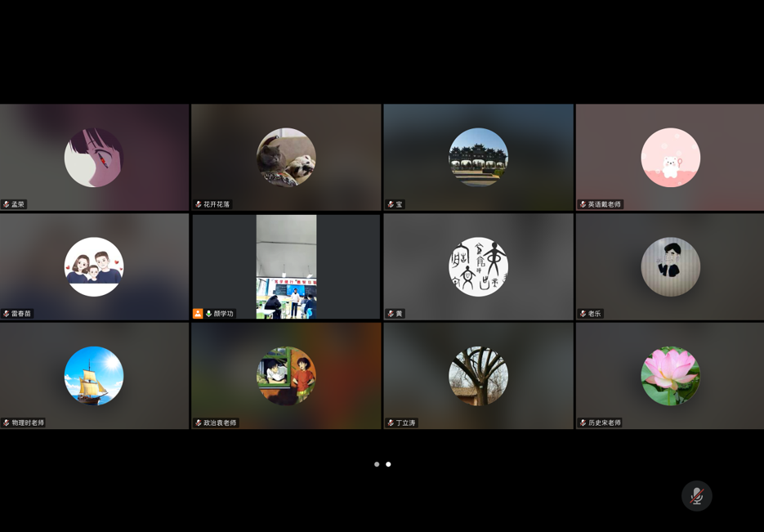Select 颜学功's live video feed
The width and height of the screenshot is (764, 532).
[x=286, y=266]
